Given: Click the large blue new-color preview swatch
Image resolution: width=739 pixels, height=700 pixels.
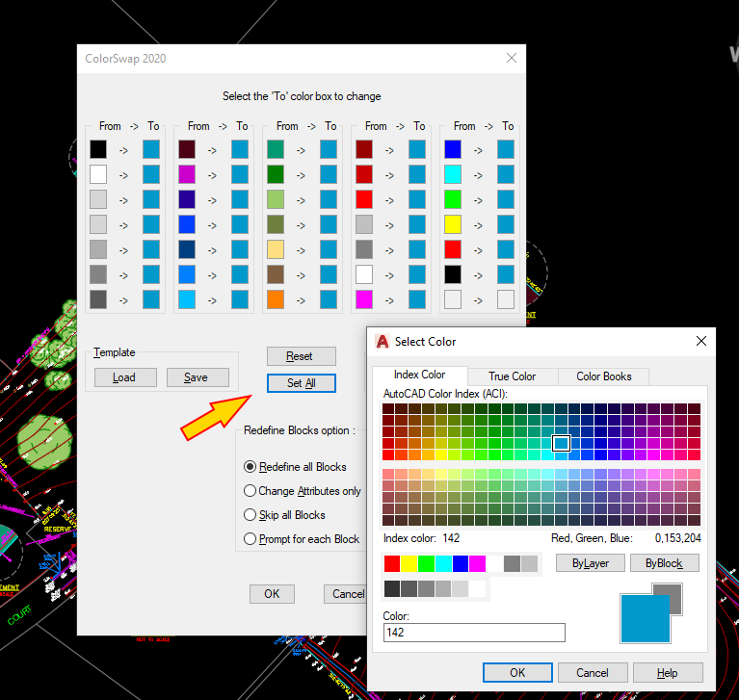Looking at the screenshot, I should (x=646, y=618).
